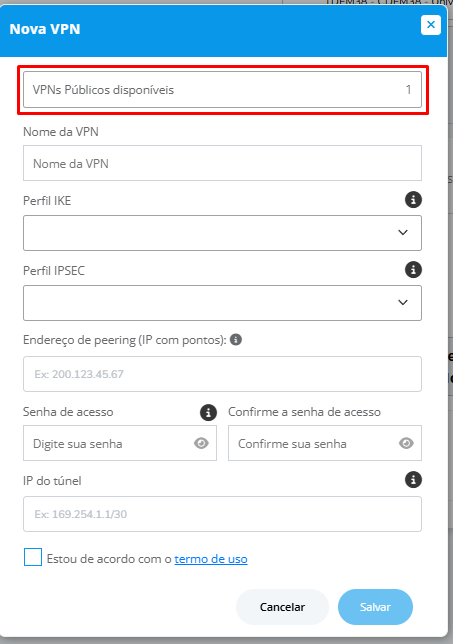
Task: Click the VPNs Públicos disponíveis box
Action: (222, 90)
